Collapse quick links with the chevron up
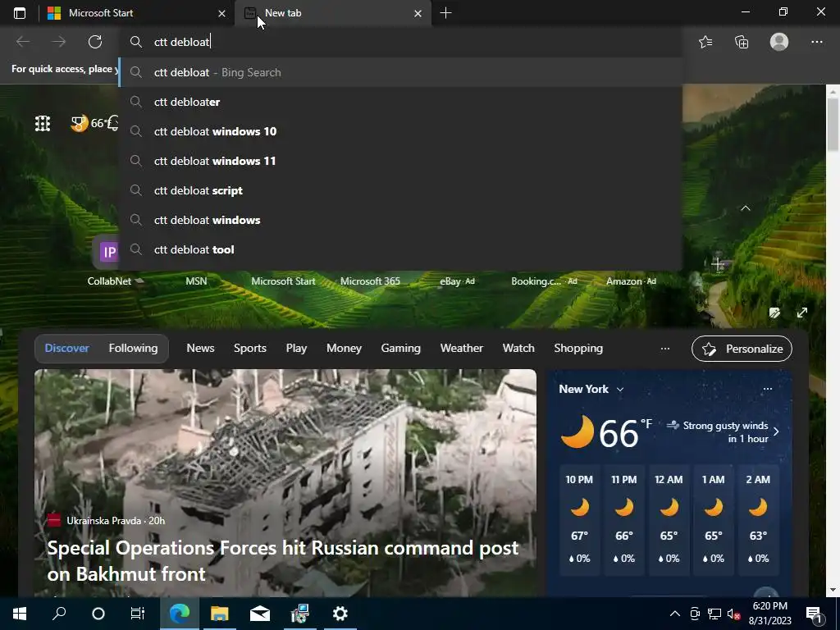This screenshot has height=630, width=840. pyautogui.click(x=745, y=208)
